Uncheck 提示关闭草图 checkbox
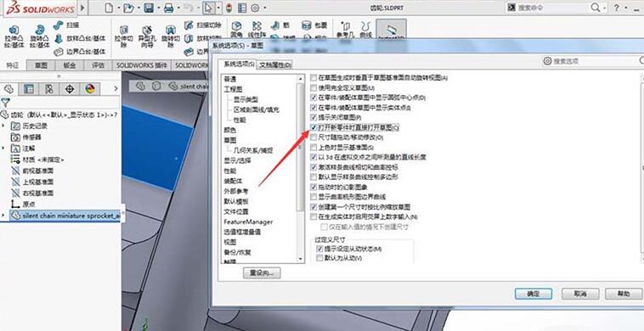 pos(314,118)
